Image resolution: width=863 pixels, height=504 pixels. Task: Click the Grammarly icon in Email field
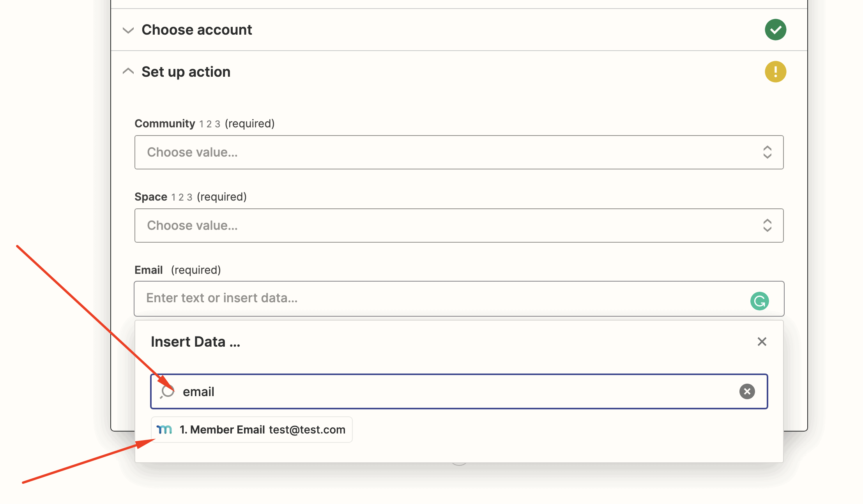759,301
